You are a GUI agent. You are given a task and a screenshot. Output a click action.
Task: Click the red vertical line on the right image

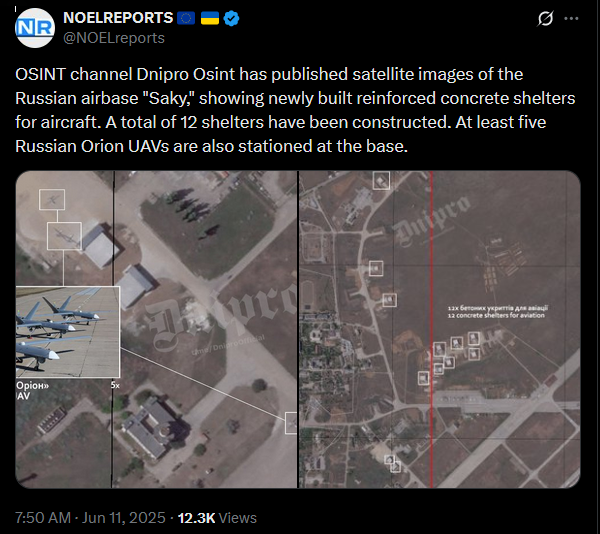pyautogui.click(x=432, y=329)
